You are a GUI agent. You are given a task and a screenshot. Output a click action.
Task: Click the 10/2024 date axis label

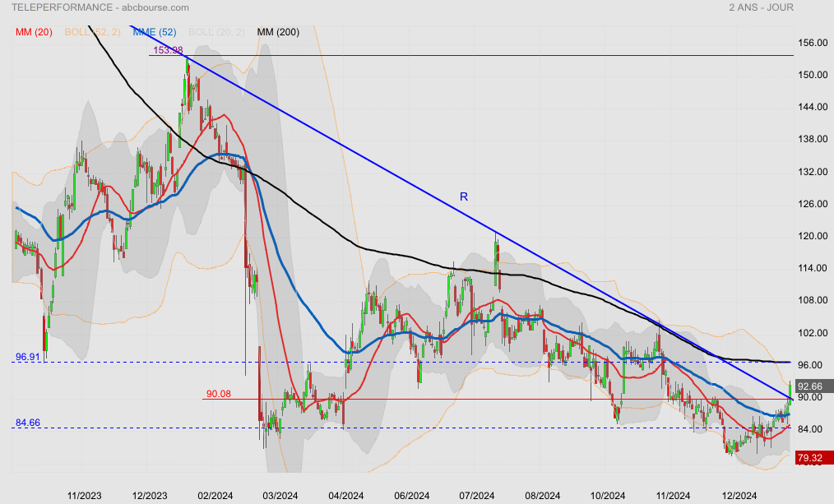608,496
